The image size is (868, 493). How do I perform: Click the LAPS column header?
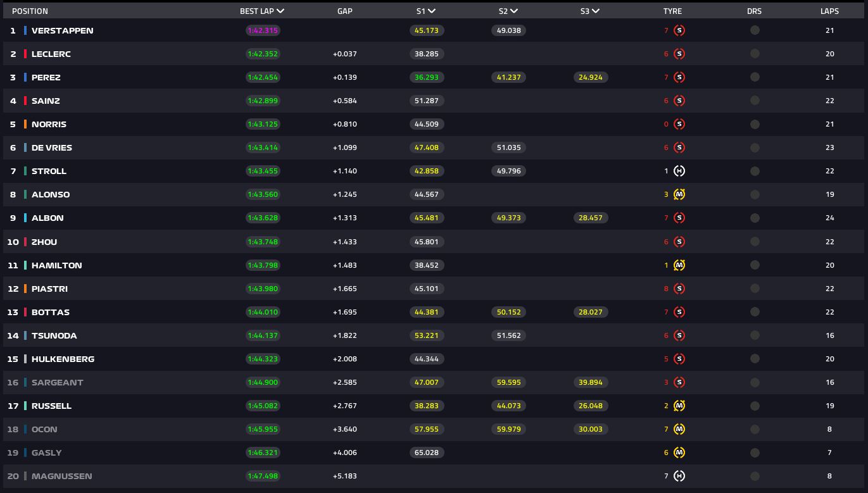pos(829,11)
